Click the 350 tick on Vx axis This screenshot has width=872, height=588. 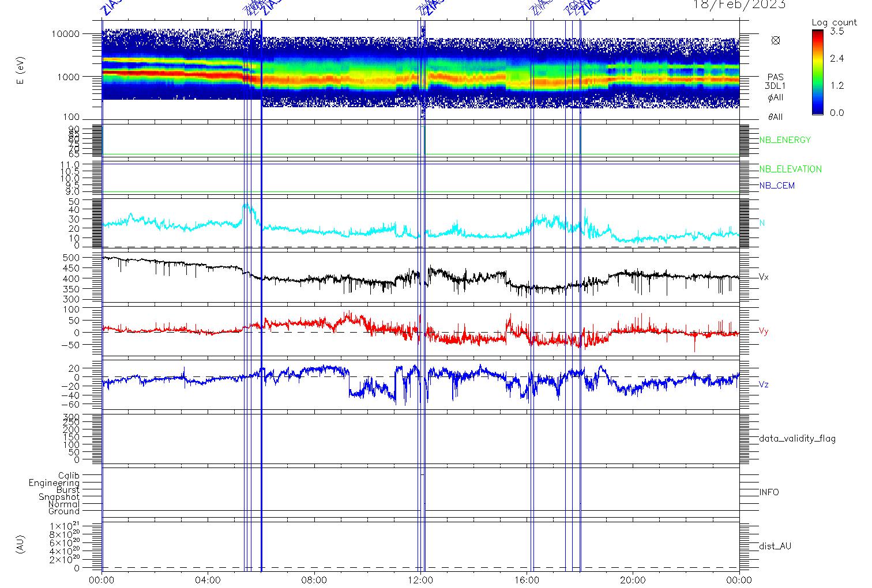click(72, 289)
